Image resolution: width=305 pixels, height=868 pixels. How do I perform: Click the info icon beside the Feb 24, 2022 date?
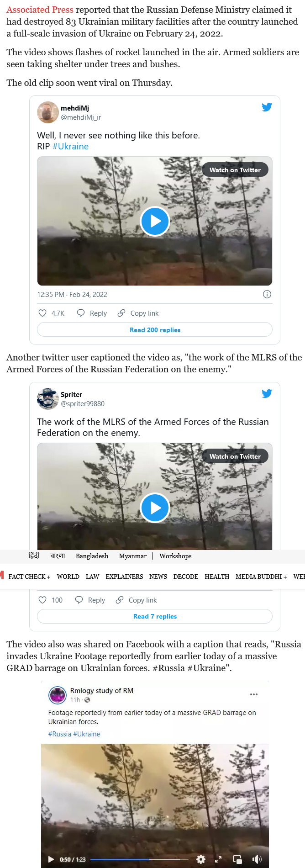coord(267,294)
